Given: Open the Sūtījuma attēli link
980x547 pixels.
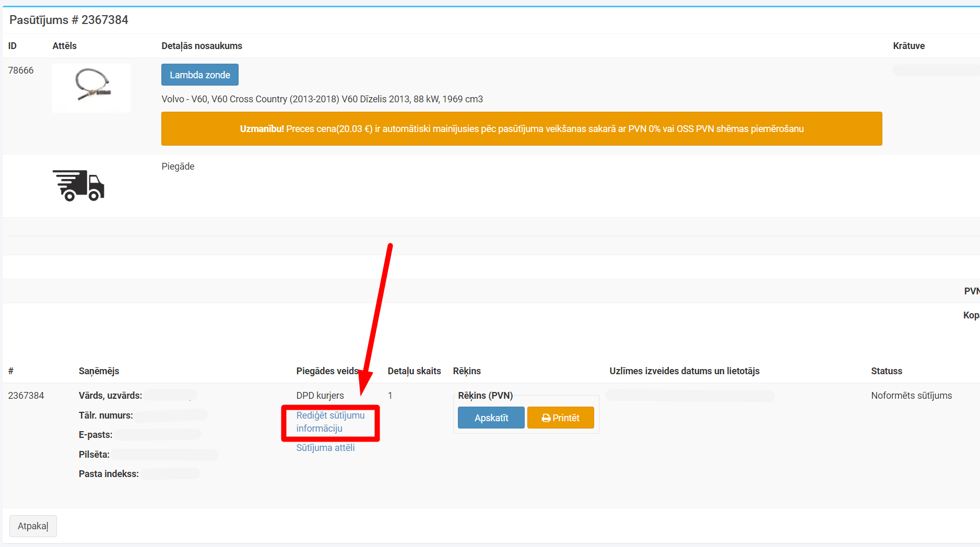Looking at the screenshot, I should (325, 448).
